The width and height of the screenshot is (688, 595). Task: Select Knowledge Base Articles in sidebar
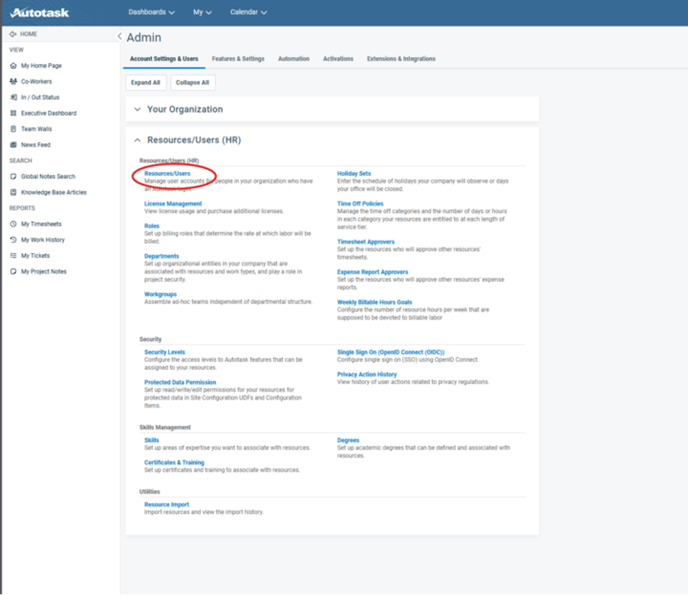click(54, 192)
